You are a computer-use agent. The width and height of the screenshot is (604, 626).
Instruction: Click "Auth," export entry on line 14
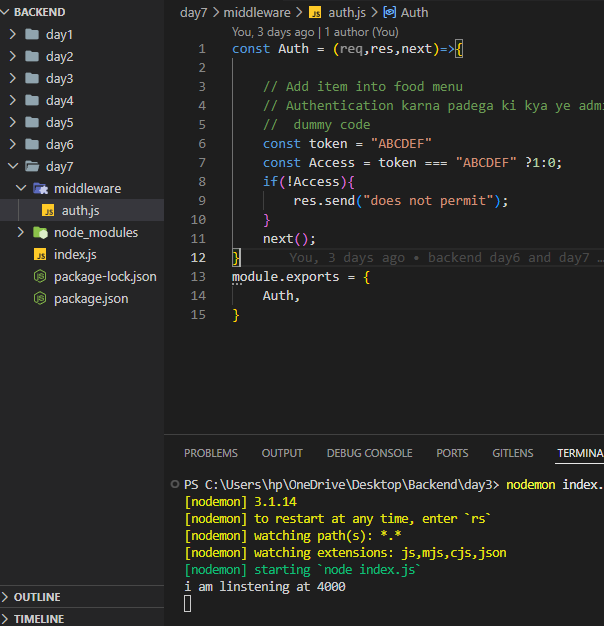(x=281, y=296)
